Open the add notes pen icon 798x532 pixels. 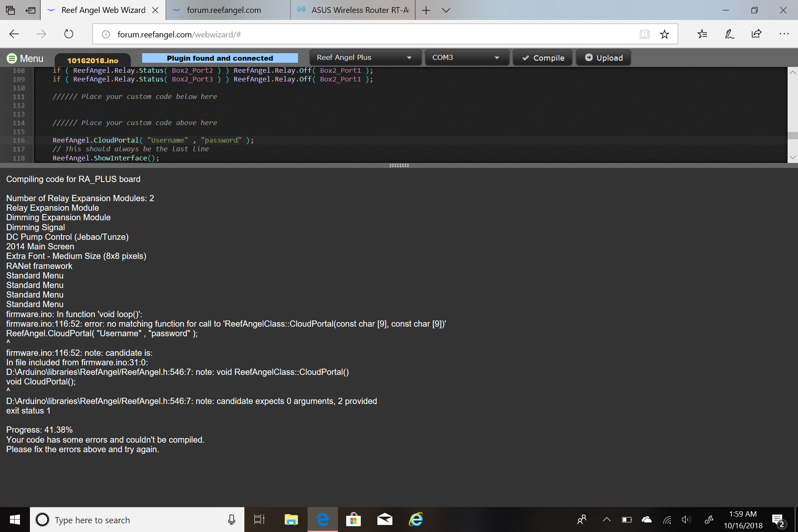click(x=729, y=34)
